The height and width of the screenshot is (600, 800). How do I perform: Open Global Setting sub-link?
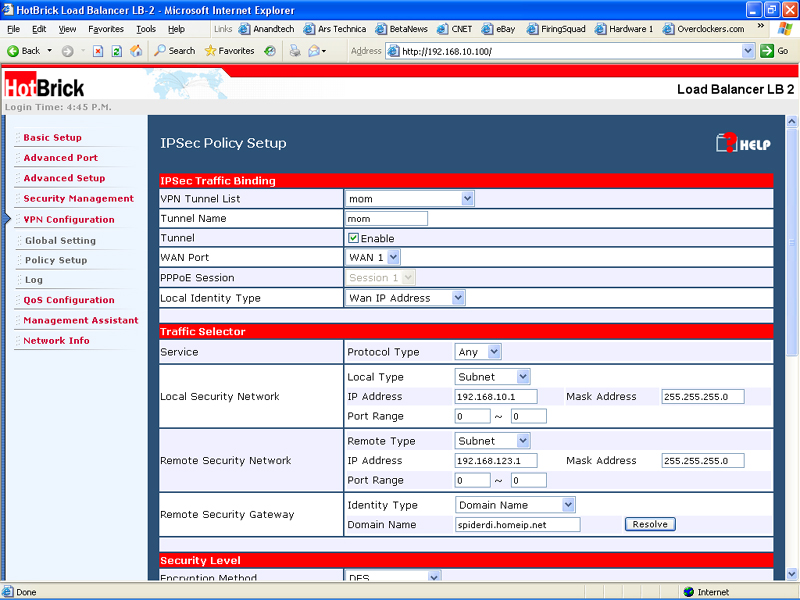(x=60, y=240)
